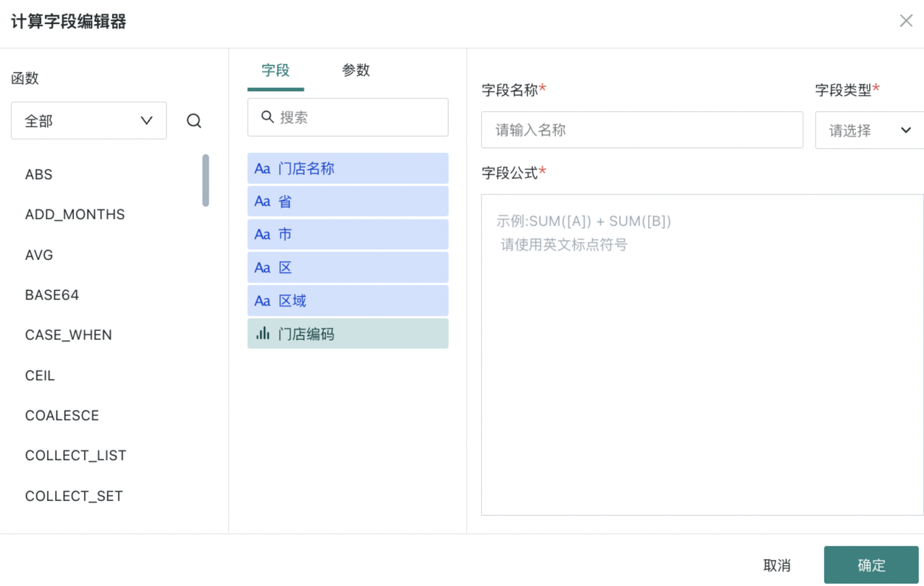Insert the 省 field
This screenshot has height=586, width=924.
click(x=348, y=201)
